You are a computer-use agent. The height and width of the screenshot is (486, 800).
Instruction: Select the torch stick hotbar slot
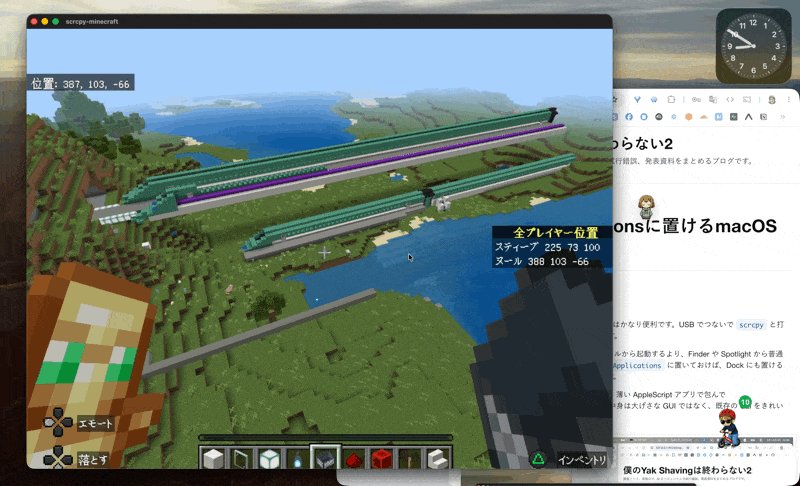[x=409, y=458]
